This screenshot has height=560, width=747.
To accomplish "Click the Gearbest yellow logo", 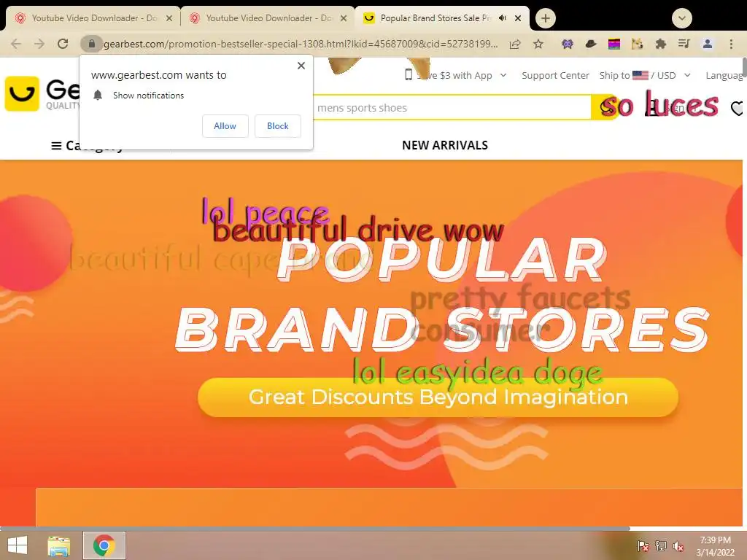I will [x=21, y=93].
